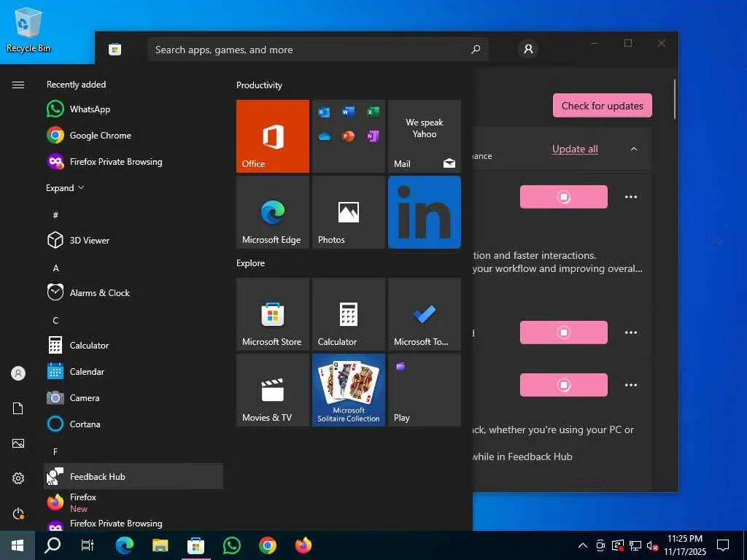Open Calendar app from list
This screenshot has width=747, height=560.
pos(133,371)
